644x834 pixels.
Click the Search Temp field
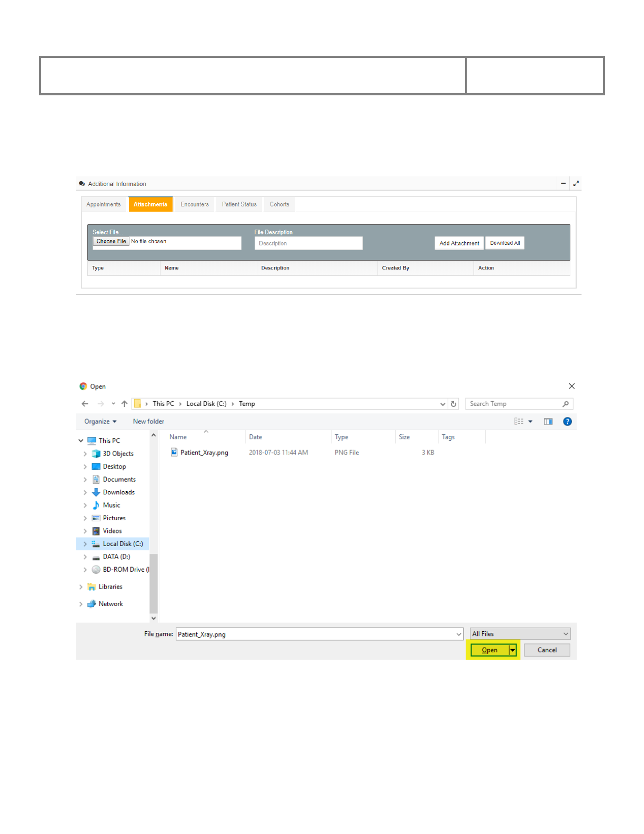pyautogui.click(x=514, y=404)
